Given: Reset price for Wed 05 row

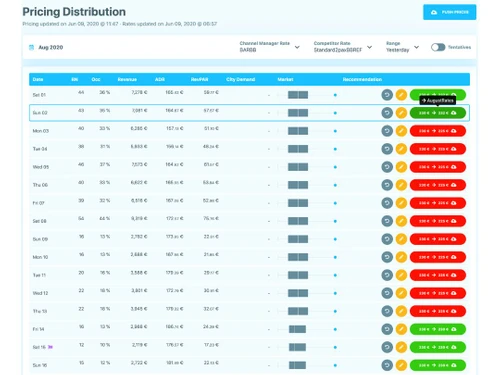Looking at the screenshot, I should 387,167.
